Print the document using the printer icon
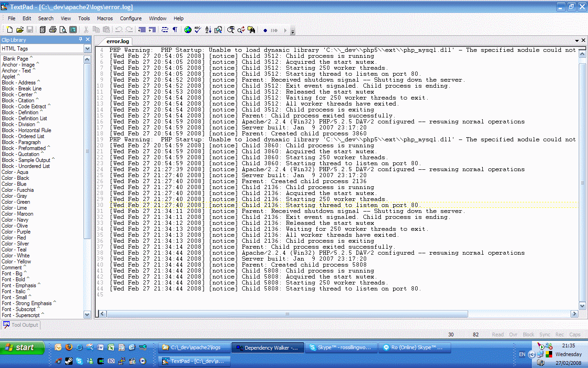This screenshot has width=588, height=368. click(53, 30)
